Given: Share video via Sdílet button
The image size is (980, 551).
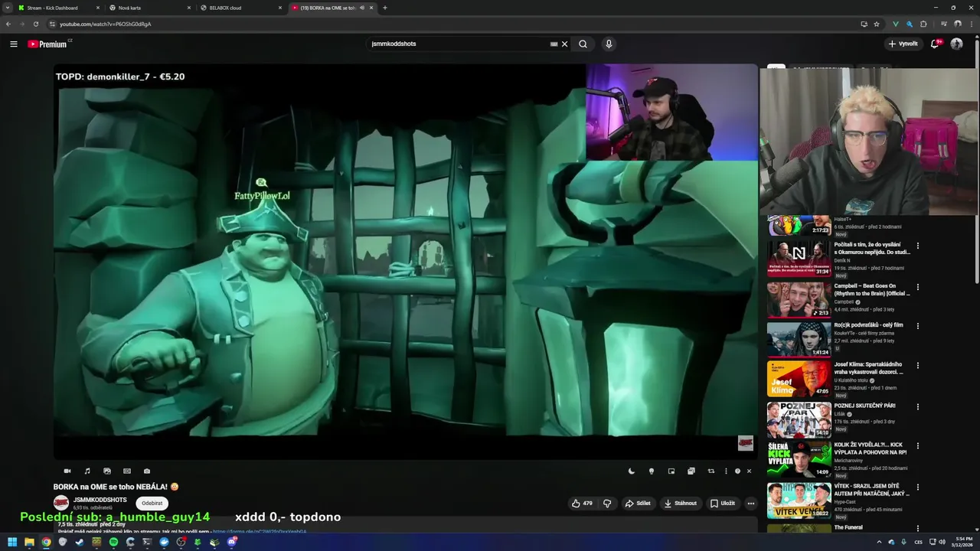Looking at the screenshot, I should coord(638,503).
